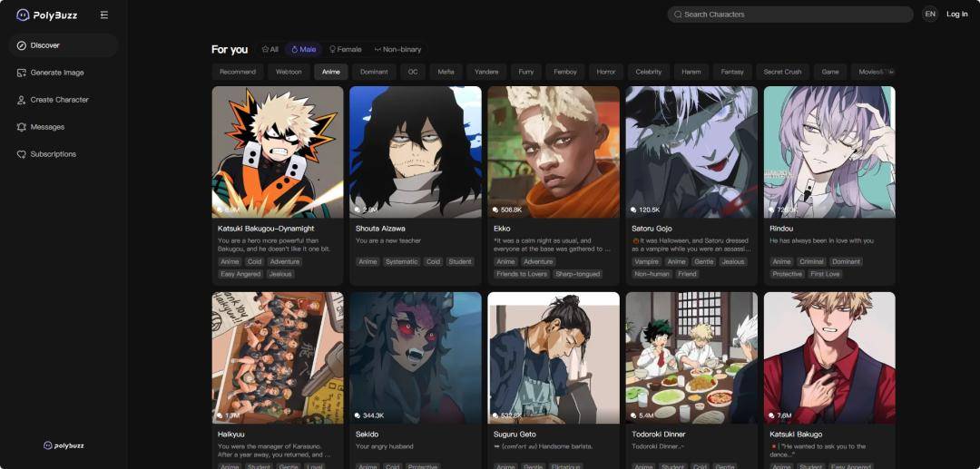This screenshot has width=980, height=469.
Task: Click the PolyBuzz logo at top left
Action: [x=47, y=15]
